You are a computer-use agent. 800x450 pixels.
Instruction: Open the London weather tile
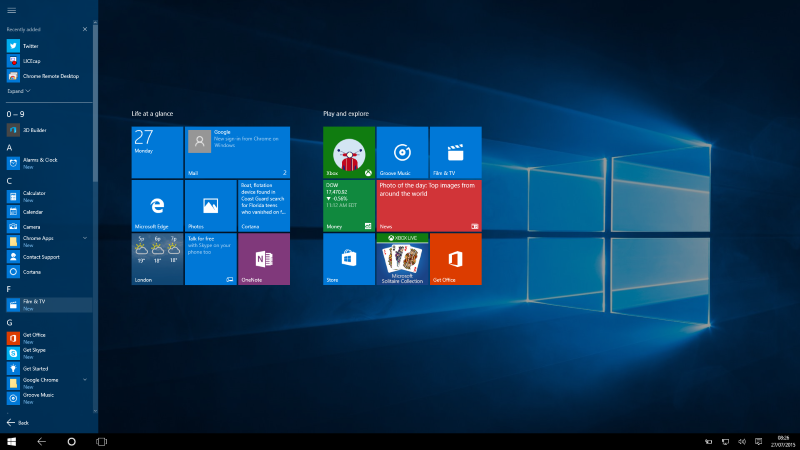pos(157,259)
